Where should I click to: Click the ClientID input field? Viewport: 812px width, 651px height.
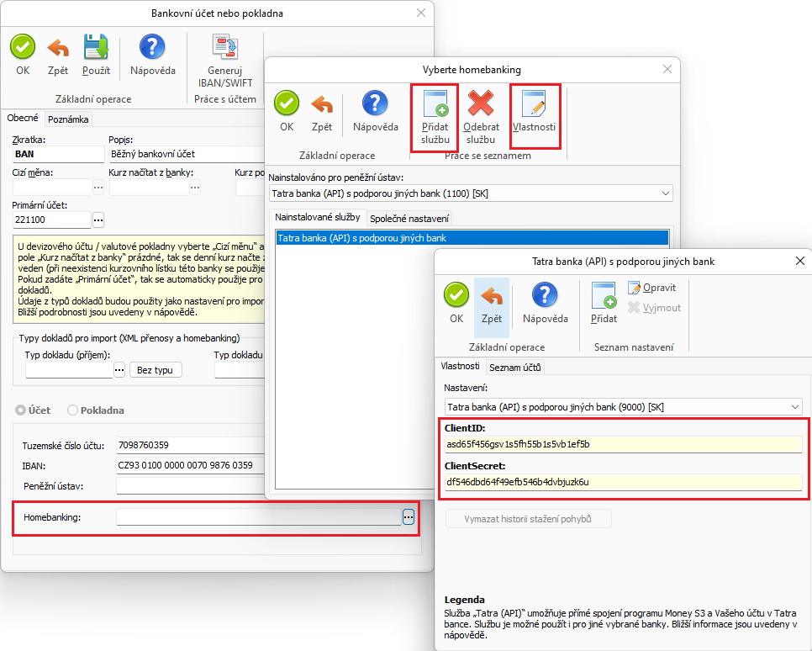point(624,444)
